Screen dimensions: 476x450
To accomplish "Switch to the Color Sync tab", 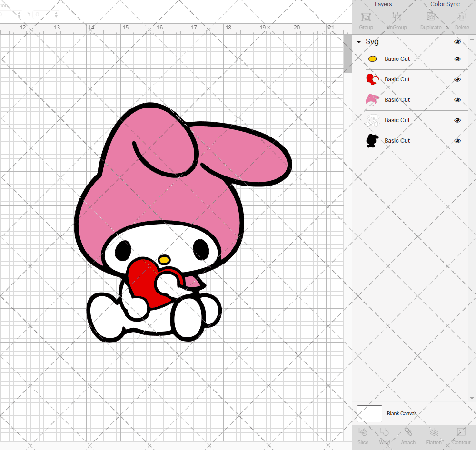I will click(x=445, y=4).
